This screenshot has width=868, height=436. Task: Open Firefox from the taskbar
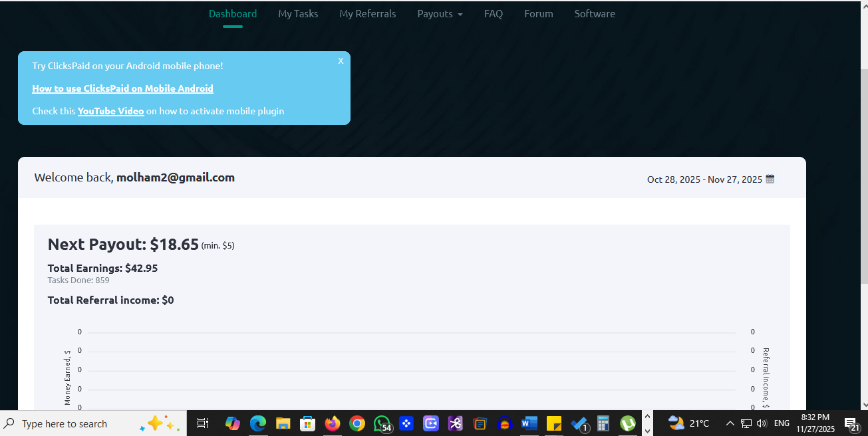pos(333,423)
